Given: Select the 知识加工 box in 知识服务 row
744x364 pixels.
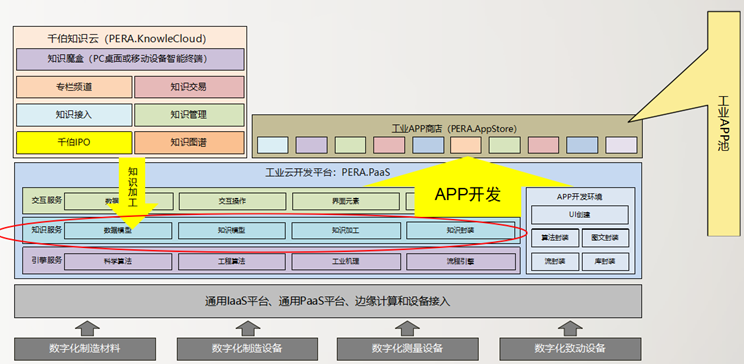Looking at the screenshot, I should click(345, 231).
